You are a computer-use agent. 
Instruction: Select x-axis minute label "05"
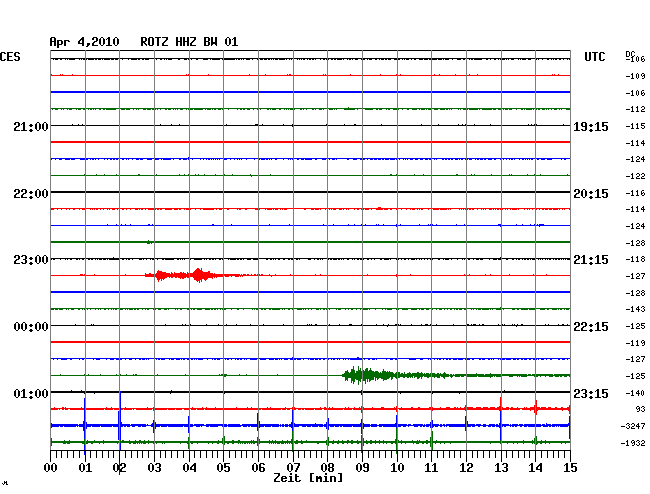[223, 467]
